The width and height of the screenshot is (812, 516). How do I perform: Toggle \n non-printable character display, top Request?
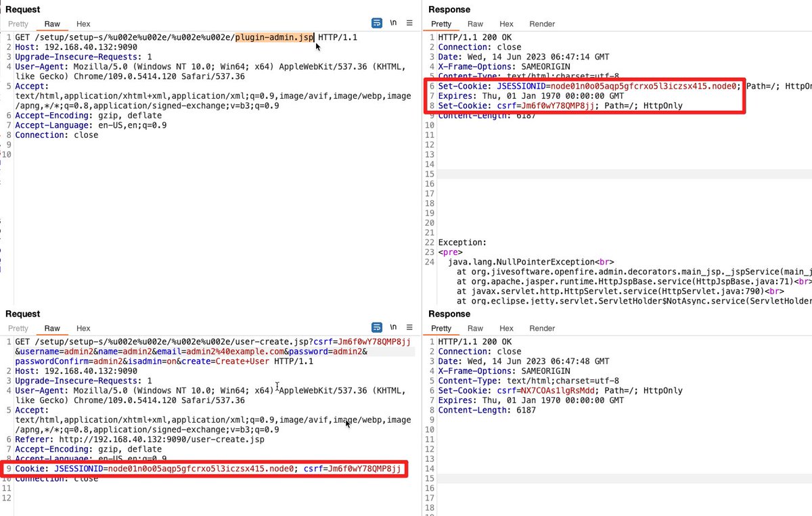[393, 22]
